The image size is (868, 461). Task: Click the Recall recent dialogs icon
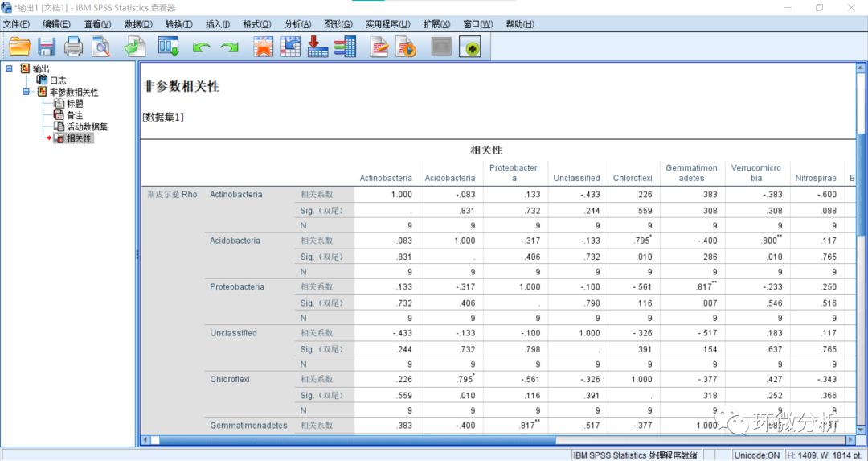point(168,47)
